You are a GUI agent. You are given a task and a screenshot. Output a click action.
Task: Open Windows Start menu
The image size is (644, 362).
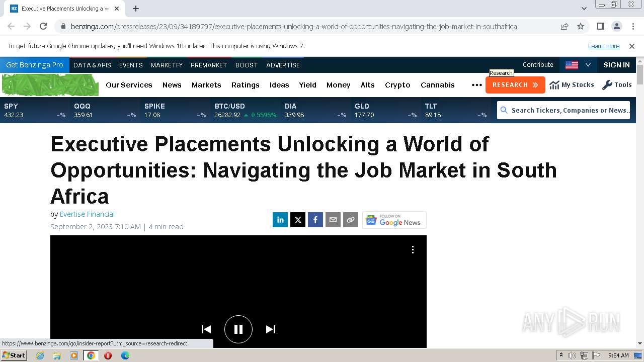(14, 355)
